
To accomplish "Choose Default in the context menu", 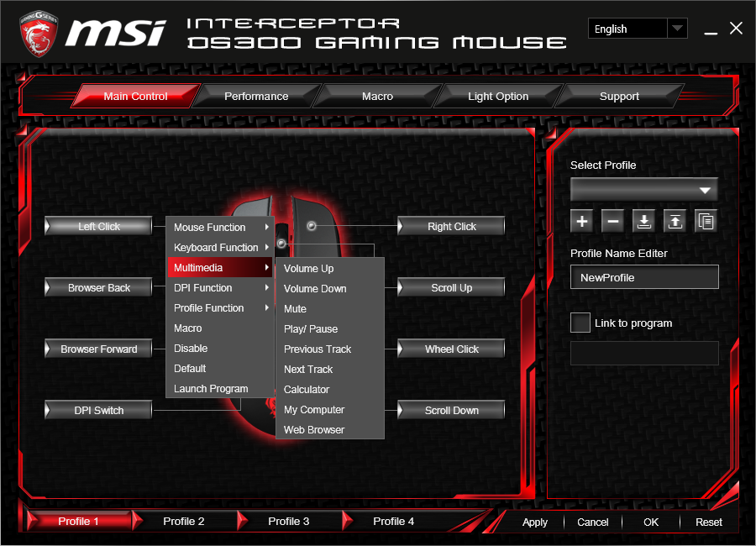I will pos(220,369).
